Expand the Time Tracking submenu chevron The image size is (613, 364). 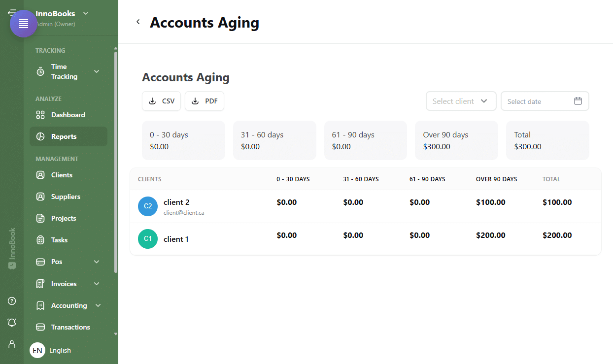97,71
